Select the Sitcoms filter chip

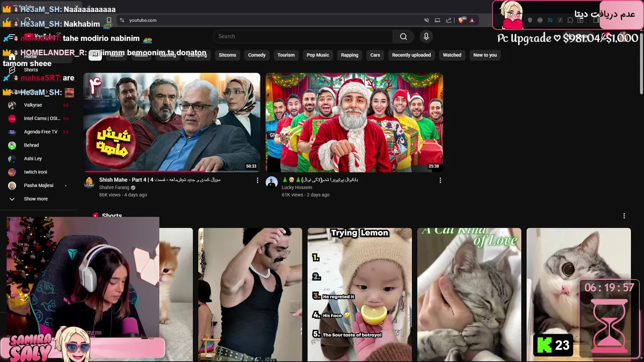click(x=227, y=55)
